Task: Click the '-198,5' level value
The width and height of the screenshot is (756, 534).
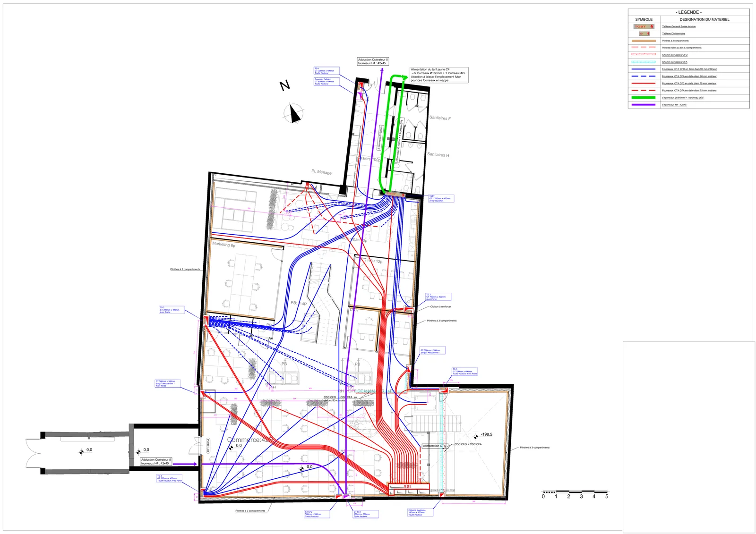Action: (x=486, y=434)
